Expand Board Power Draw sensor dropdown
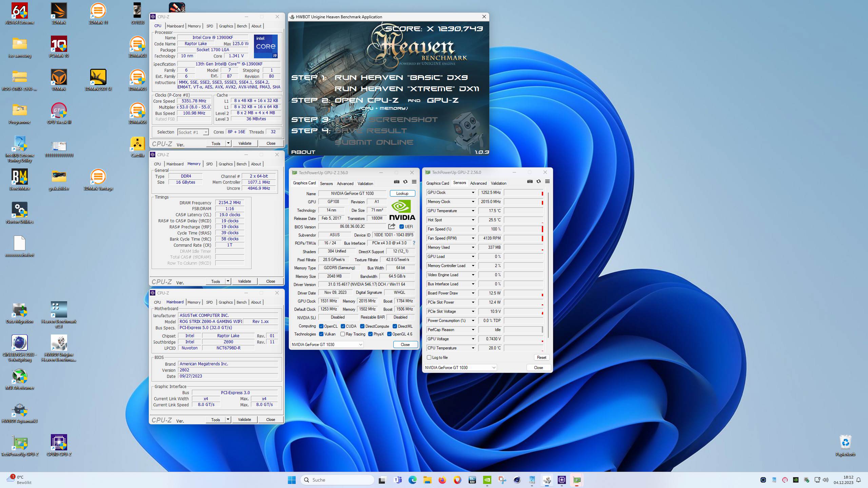The width and height of the screenshot is (868, 488). [x=473, y=293]
